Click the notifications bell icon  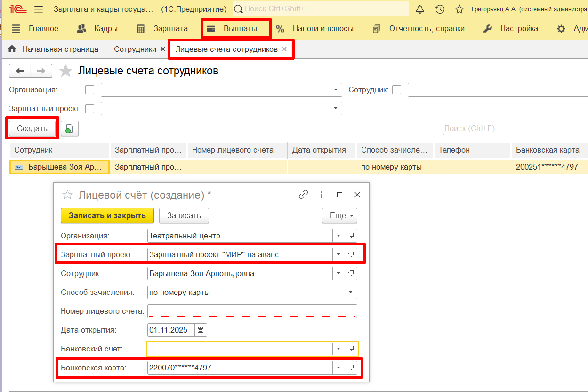420,9
